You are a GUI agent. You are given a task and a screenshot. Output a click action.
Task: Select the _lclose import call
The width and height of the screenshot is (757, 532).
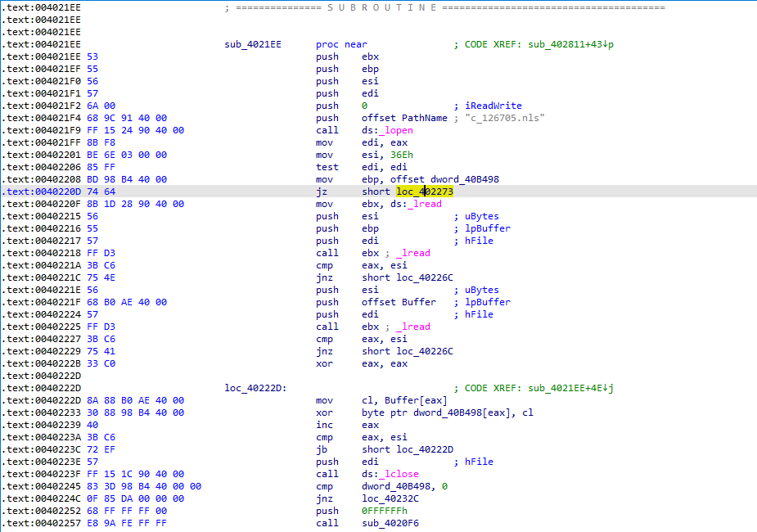399,474
